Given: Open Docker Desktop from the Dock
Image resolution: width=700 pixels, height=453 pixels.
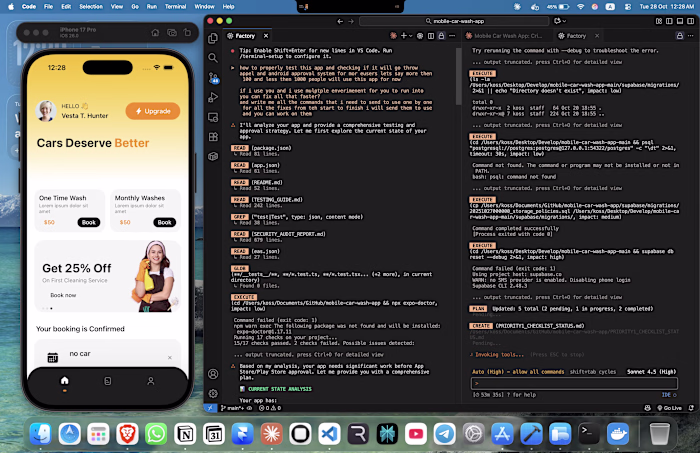Looking at the screenshot, I should [x=618, y=433].
